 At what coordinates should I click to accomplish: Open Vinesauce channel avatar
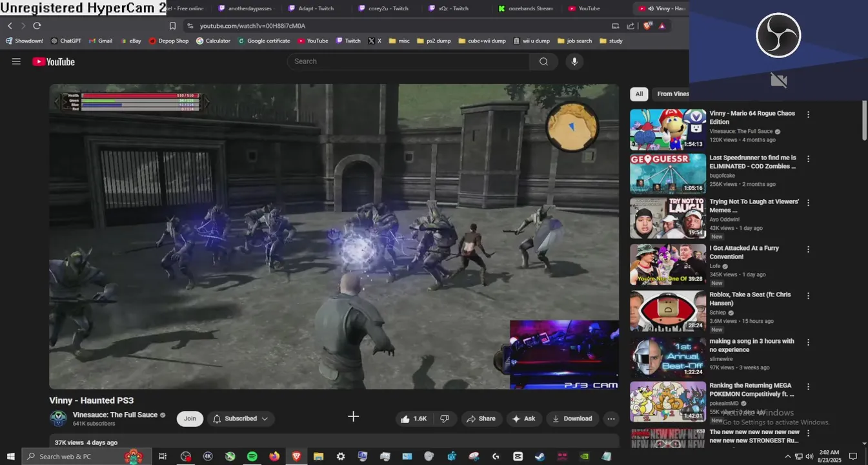(58, 418)
